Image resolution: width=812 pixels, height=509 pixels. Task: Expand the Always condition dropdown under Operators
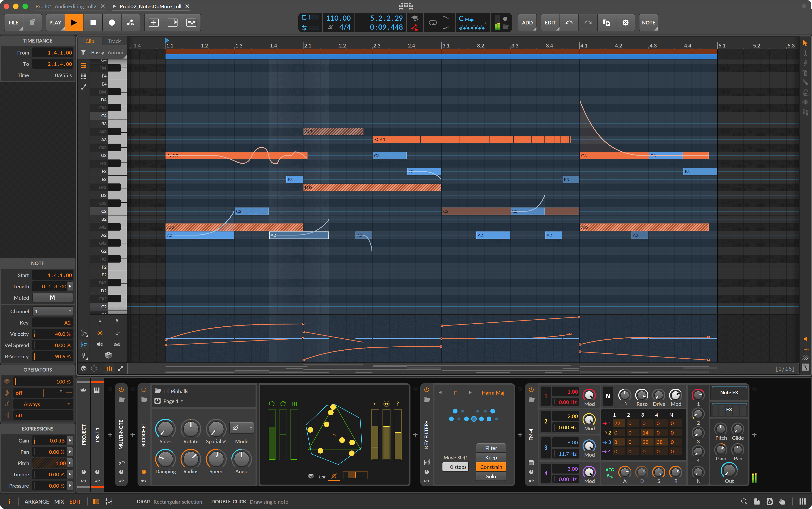pos(43,404)
